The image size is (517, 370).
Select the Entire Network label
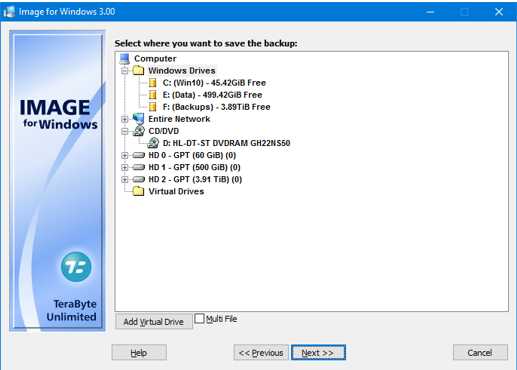tap(179, 119)
